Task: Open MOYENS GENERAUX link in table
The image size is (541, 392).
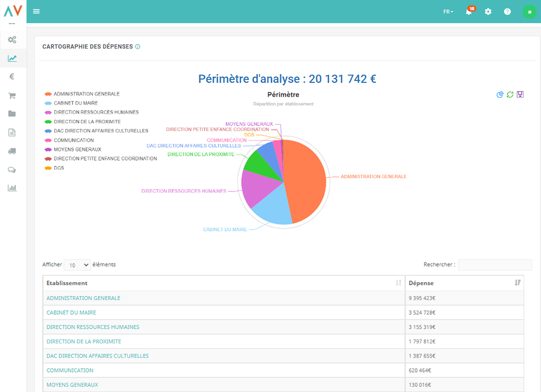Action: pos(72,385)
